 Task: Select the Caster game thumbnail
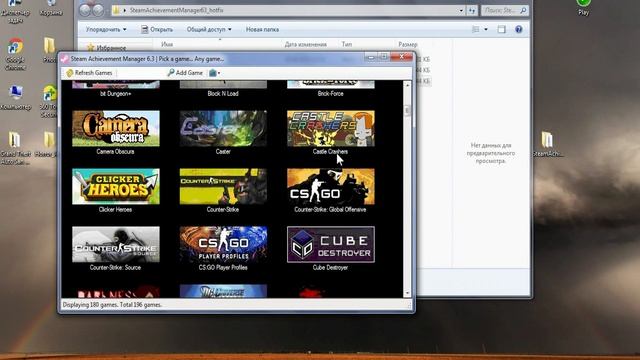(223, 129)
